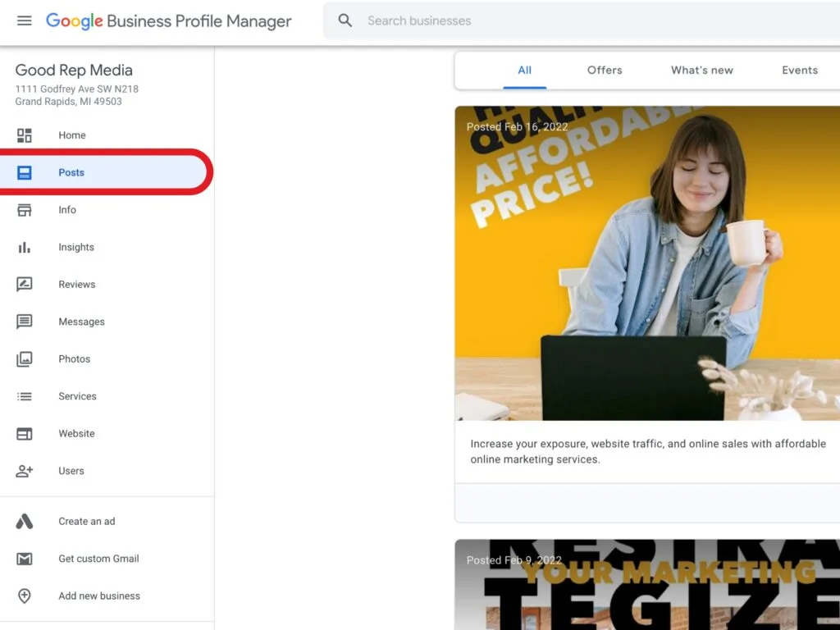This screenshot has width=840, height=630.
Task: Click the Posted Feb 9, 2022 label
Action: pos(514,560)
